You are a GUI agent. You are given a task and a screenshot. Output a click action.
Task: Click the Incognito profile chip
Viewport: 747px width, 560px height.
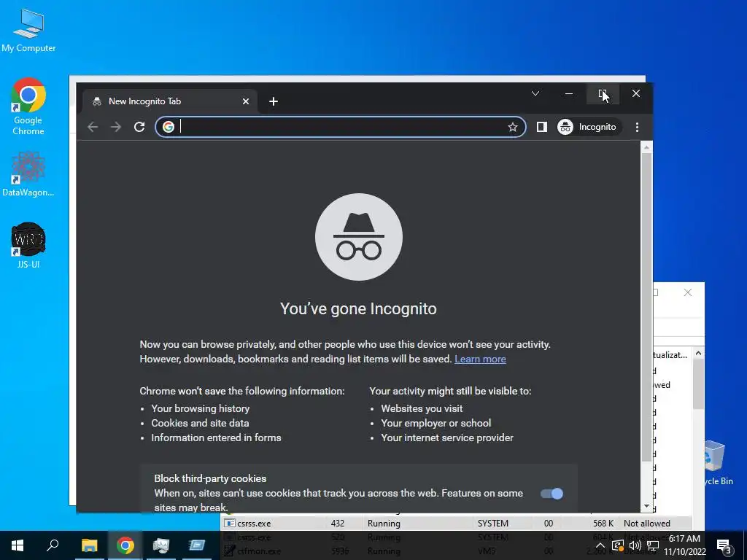coord(589,127)
